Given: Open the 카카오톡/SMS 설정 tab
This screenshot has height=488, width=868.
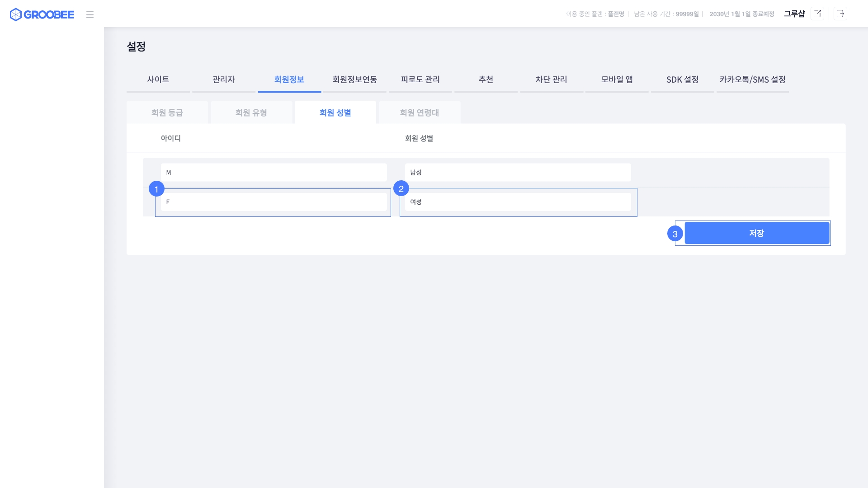Looking at the screenshot, I should 752,80.
